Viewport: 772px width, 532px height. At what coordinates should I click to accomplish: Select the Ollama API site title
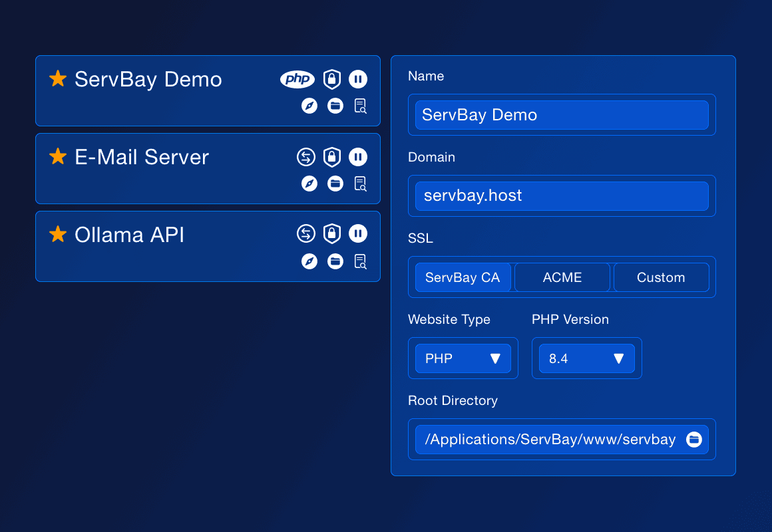point(130,235)
